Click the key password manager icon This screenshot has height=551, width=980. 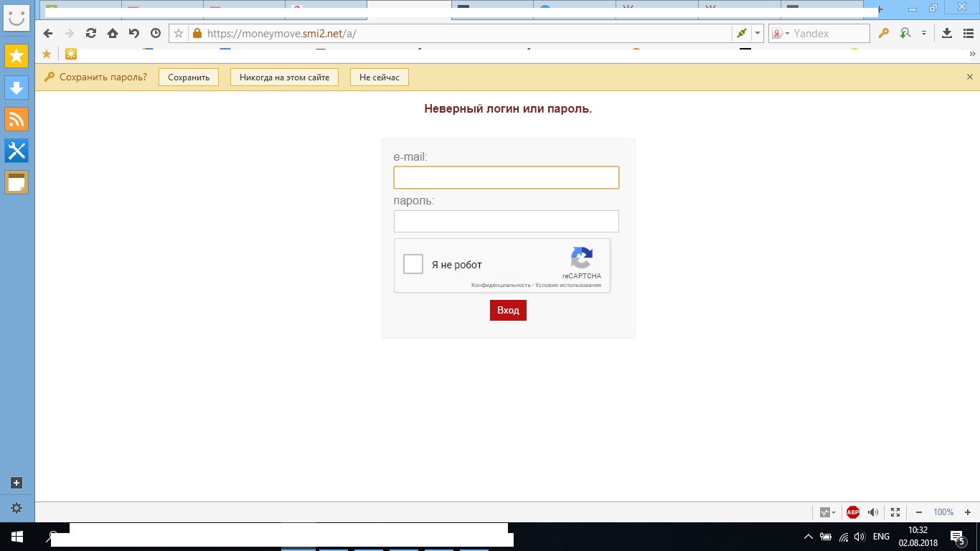coord(884,33)
